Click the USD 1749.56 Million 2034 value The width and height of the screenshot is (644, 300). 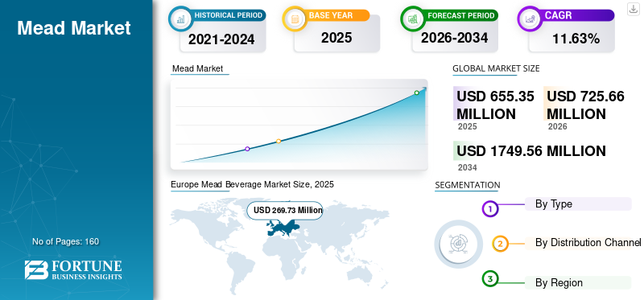(531, 151)
